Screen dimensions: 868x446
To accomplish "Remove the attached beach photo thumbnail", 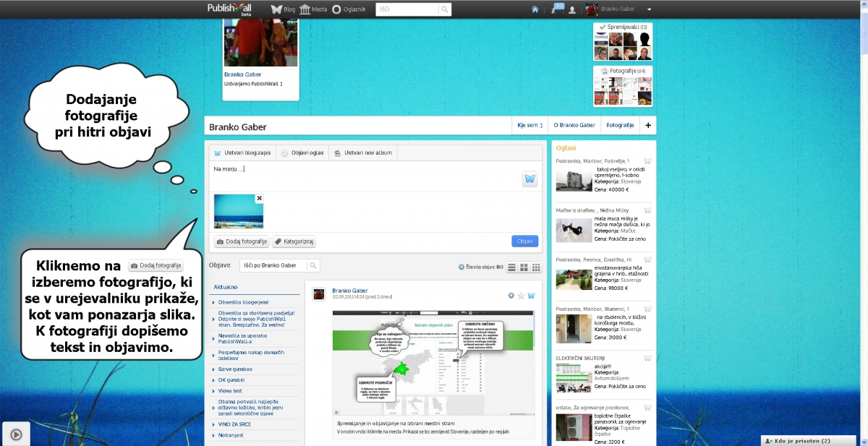I will [x=259, y=198].
